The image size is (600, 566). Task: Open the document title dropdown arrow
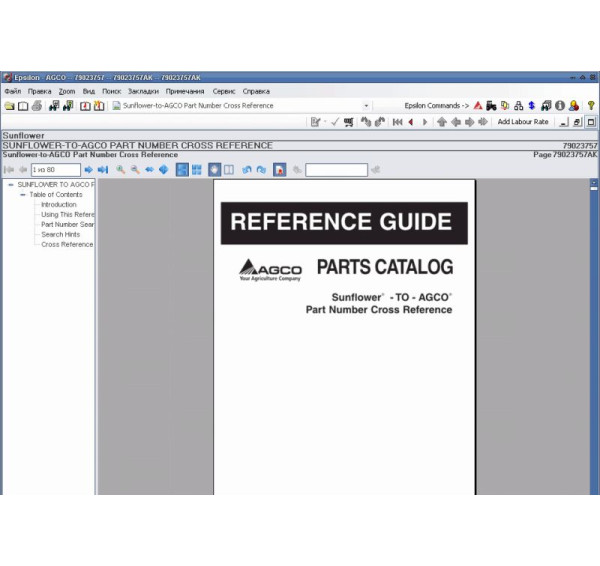(x=366, y=106)
